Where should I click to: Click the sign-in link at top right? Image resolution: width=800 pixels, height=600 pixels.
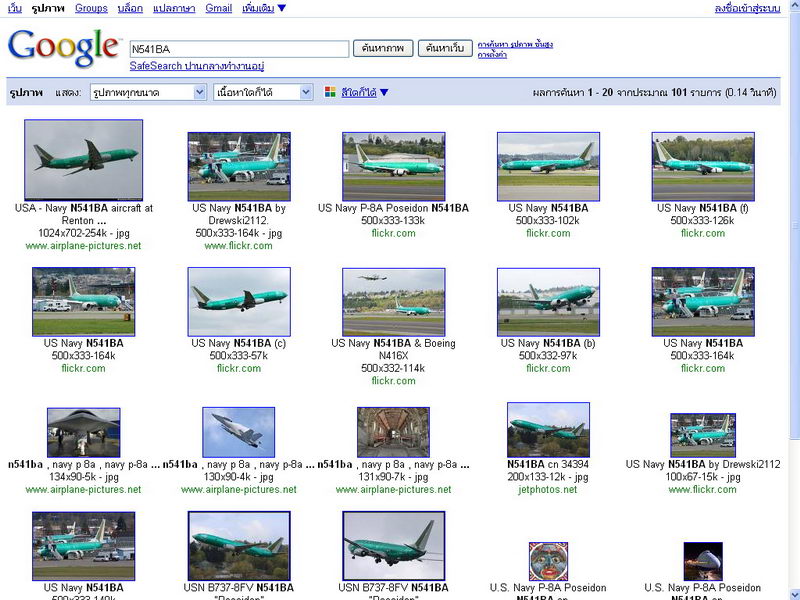747,8
